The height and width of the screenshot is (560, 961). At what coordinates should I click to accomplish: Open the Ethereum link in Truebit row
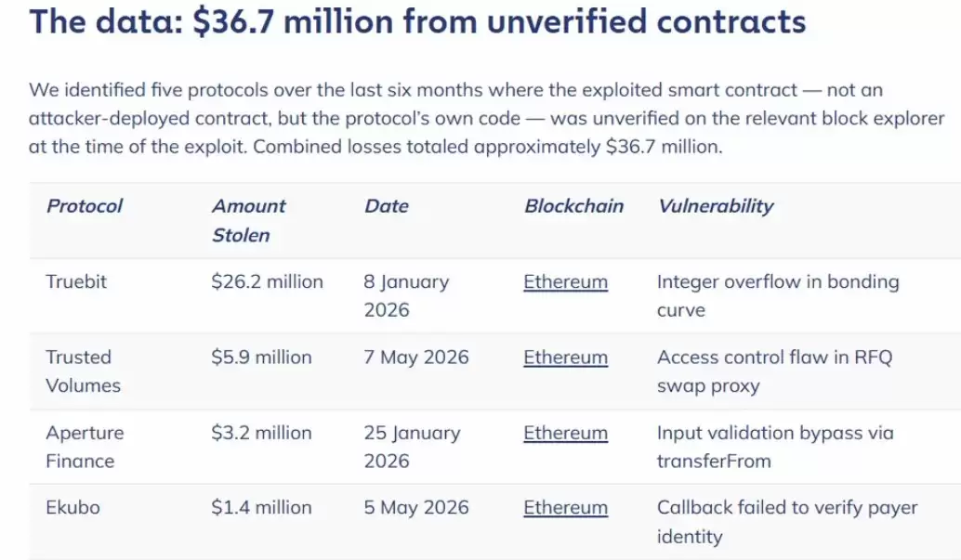pos(565,281)
